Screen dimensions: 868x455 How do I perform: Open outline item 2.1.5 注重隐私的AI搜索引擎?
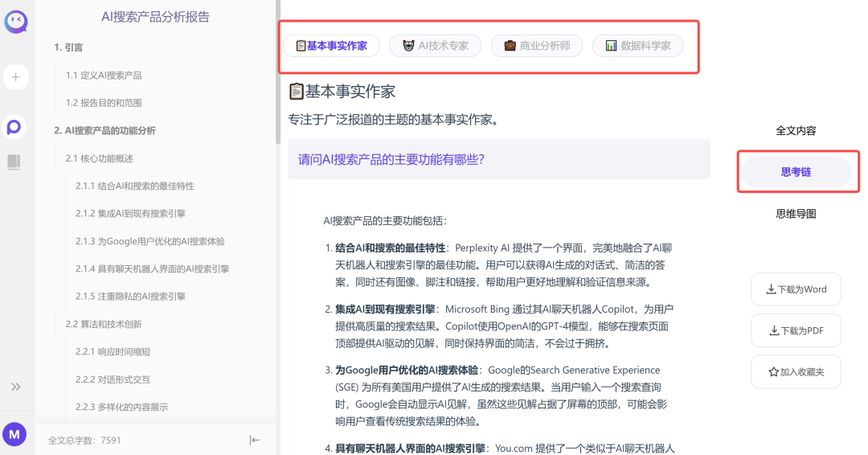pyautogui.click(x=131, y=297)
